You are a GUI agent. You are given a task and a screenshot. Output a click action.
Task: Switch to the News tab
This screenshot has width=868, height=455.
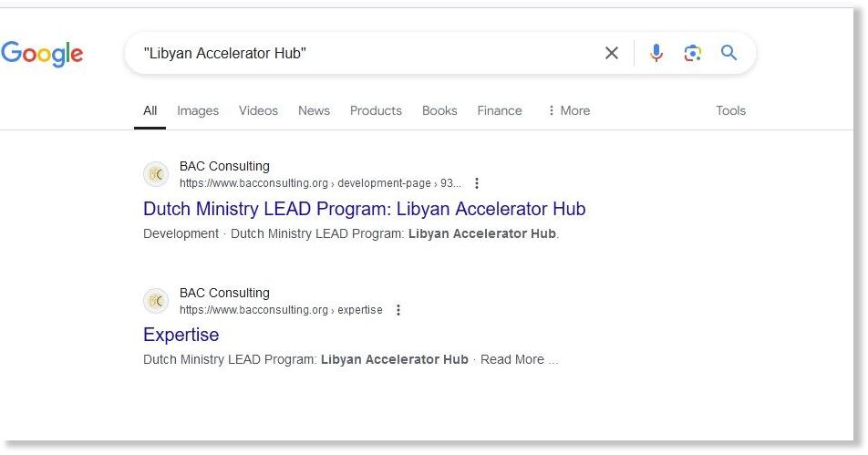314,110
